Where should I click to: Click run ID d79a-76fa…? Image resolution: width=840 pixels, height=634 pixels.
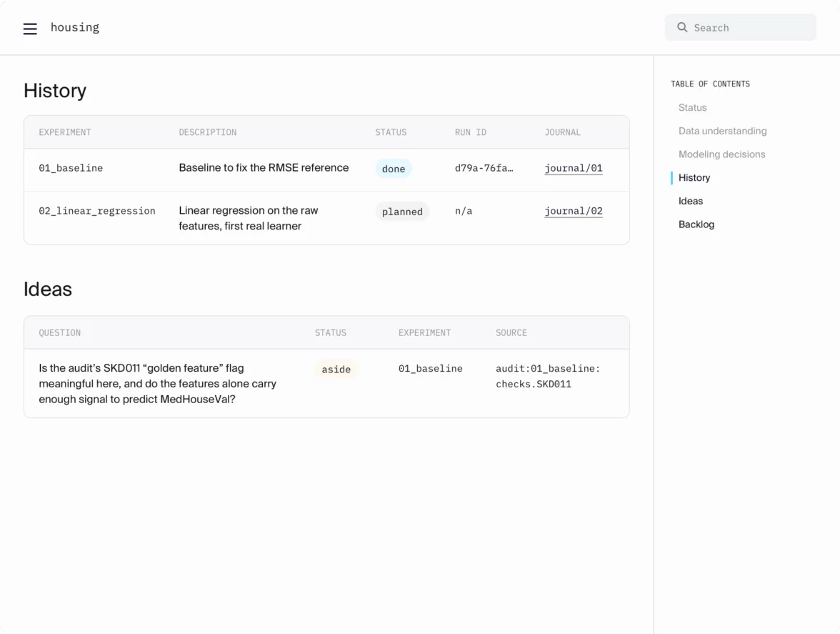(484, 168)
